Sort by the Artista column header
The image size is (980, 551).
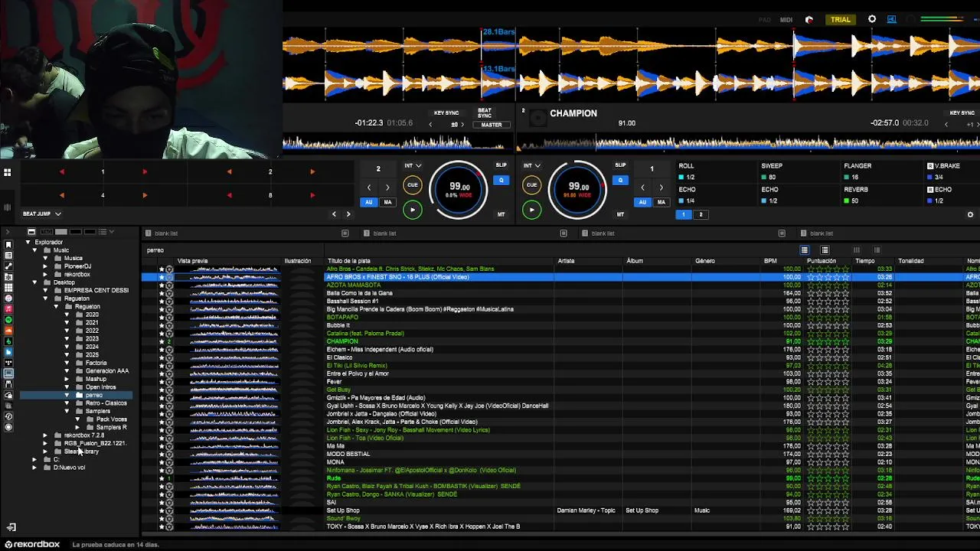pos(566,261)
